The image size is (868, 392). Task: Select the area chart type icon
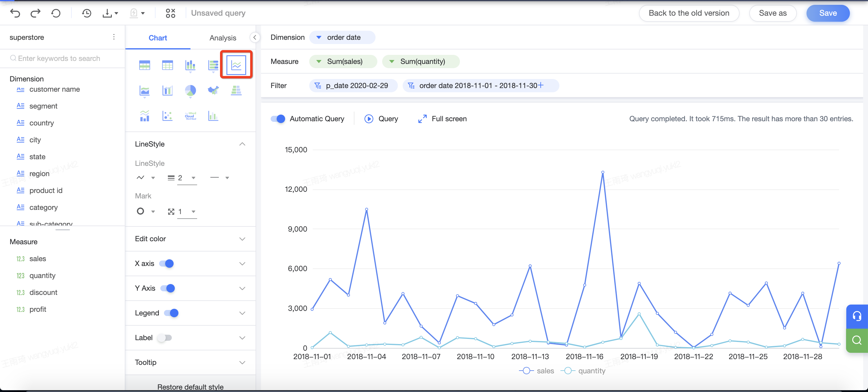145,91
